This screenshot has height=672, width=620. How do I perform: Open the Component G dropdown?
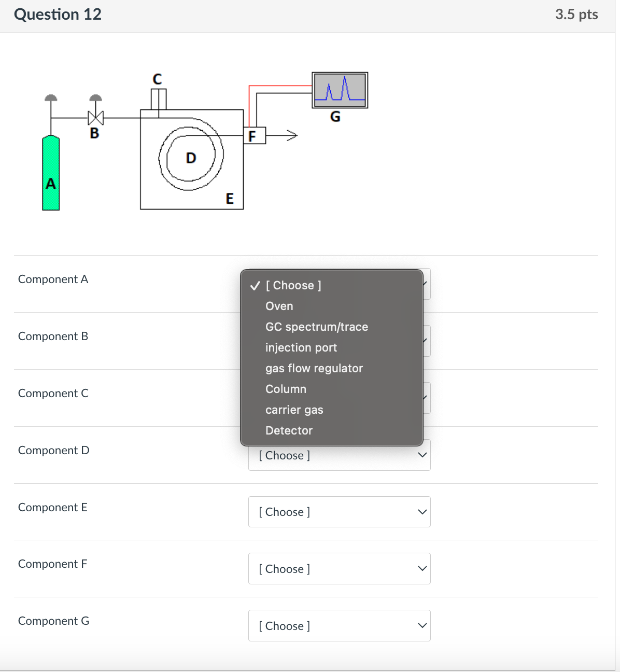coord(339,625)
